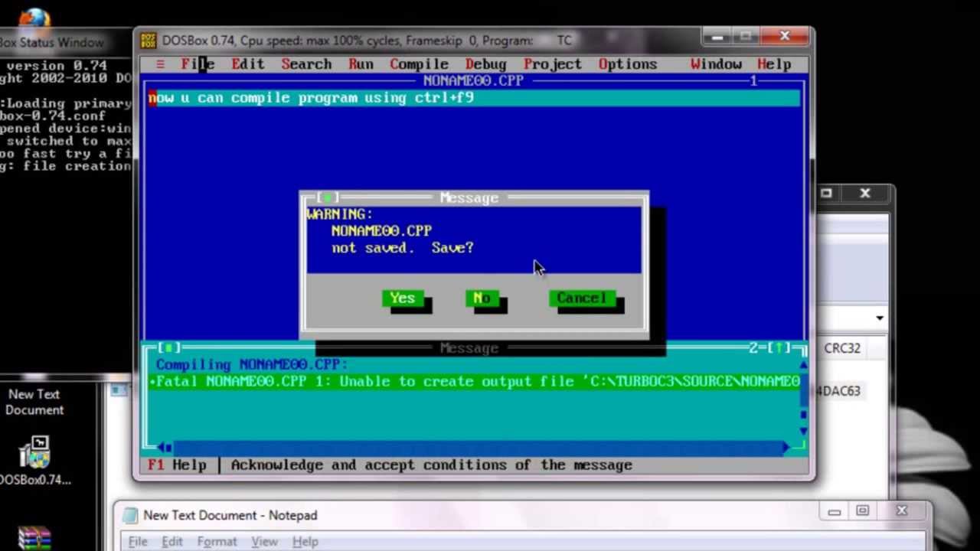The image size is (980, 551).
Task: Click the vertical scrollbar down arrow in Message window
Action: (803, 431)
